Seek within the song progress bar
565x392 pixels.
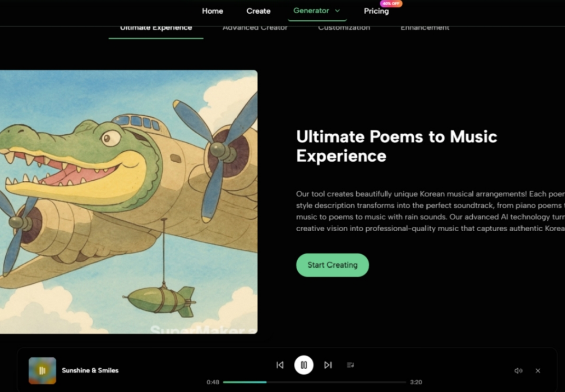click(x=314, y=382)
